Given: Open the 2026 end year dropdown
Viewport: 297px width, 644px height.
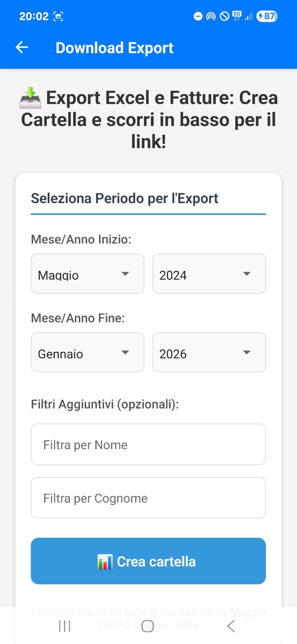Looking at the screenshot, I should click(209, 352).
